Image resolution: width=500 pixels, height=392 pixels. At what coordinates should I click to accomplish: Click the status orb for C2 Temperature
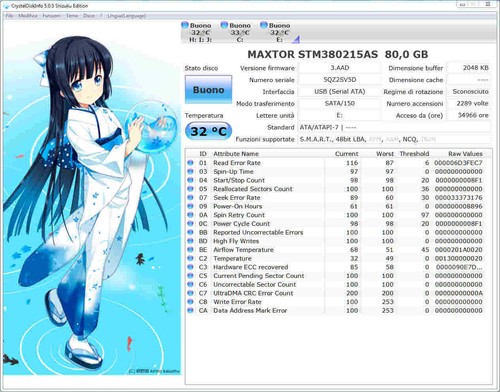(x=190, y=258)
